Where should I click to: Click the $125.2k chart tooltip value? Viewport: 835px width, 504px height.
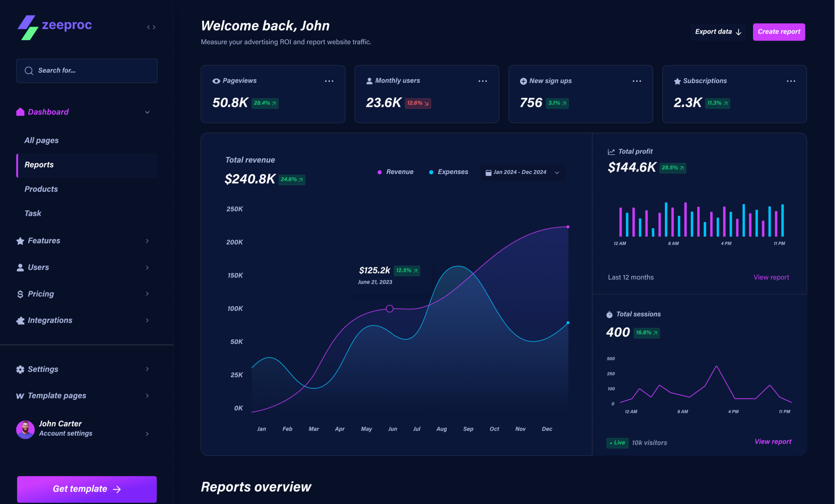(x=374, y=271)
